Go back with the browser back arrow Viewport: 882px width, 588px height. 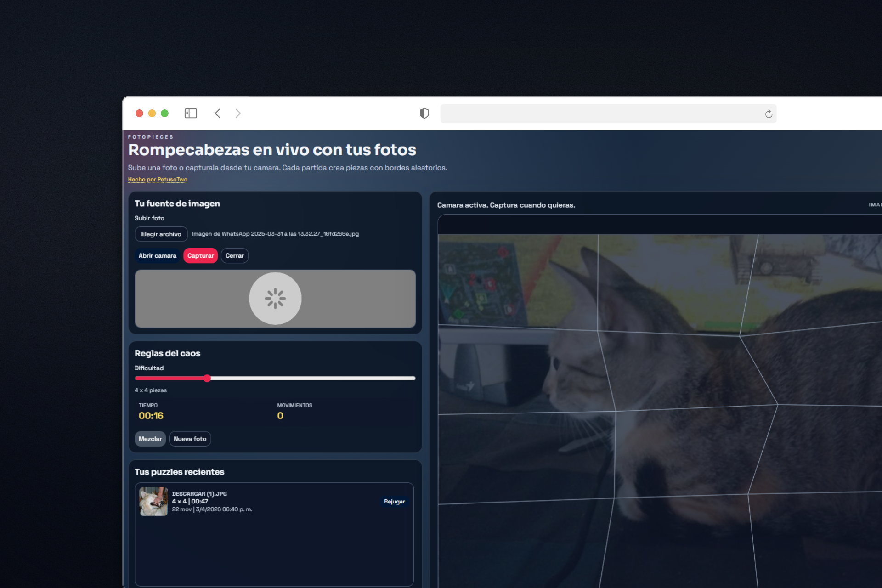click(x=218, y=113)
